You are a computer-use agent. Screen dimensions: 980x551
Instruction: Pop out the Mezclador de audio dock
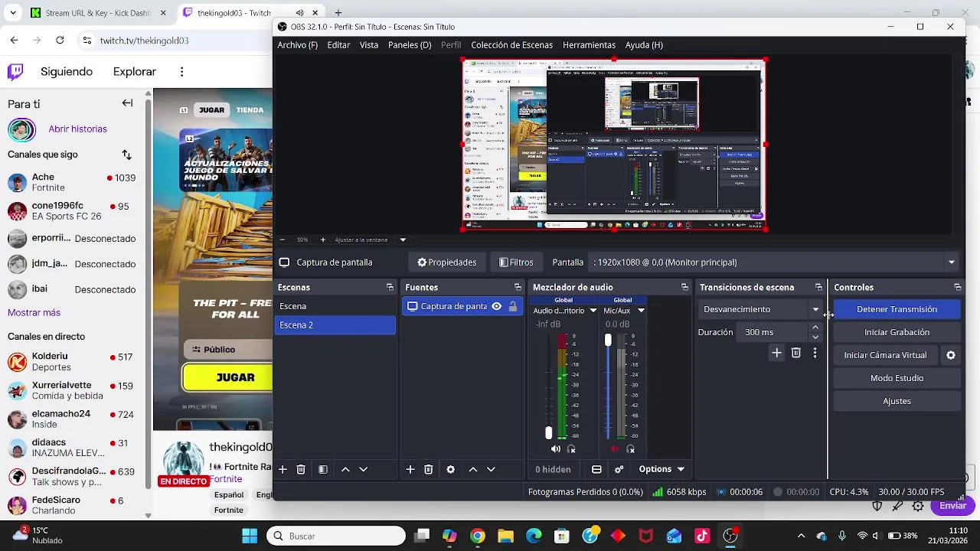pyautogui.click(x=684, y=287)
